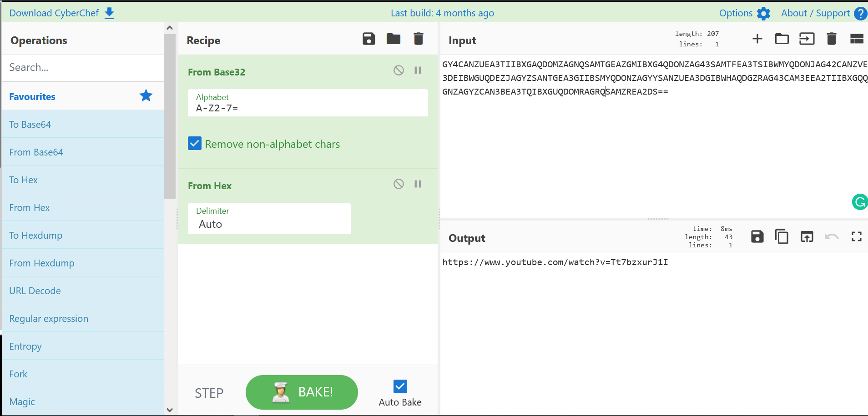868x416 pixels.
Task: Click the operations list scrollbar thumb
Action: click(170, 116)
